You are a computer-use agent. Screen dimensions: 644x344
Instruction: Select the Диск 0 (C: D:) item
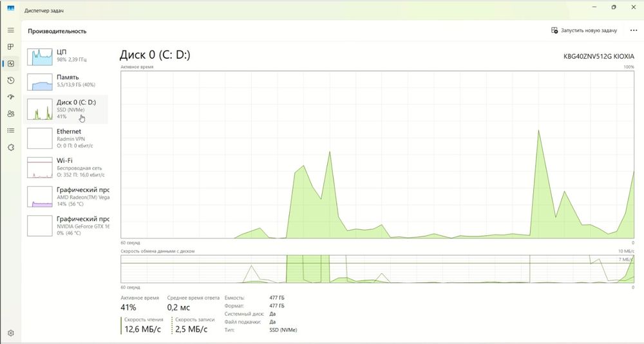pyautogui.click(x=66, y=110)
